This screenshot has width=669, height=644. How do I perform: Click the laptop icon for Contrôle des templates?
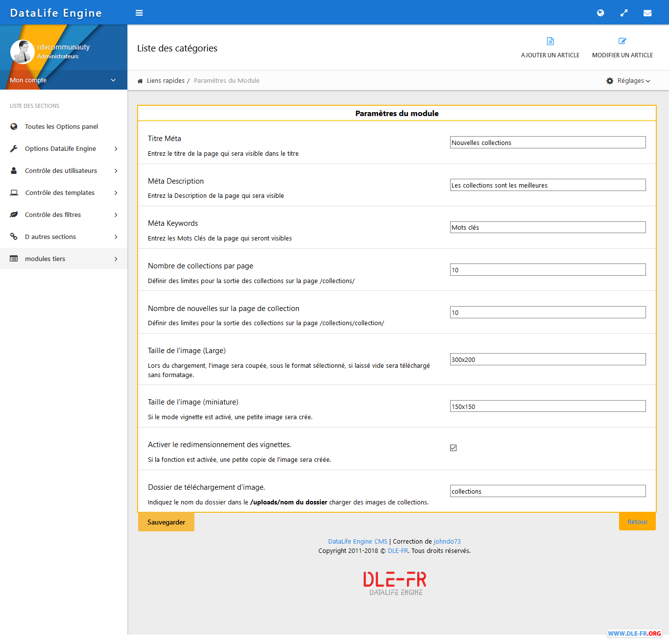(14, 192)
